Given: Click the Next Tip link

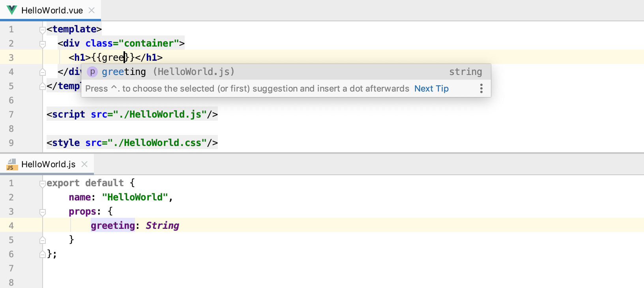Looking at the screenshot, I should tap(431, 88).
